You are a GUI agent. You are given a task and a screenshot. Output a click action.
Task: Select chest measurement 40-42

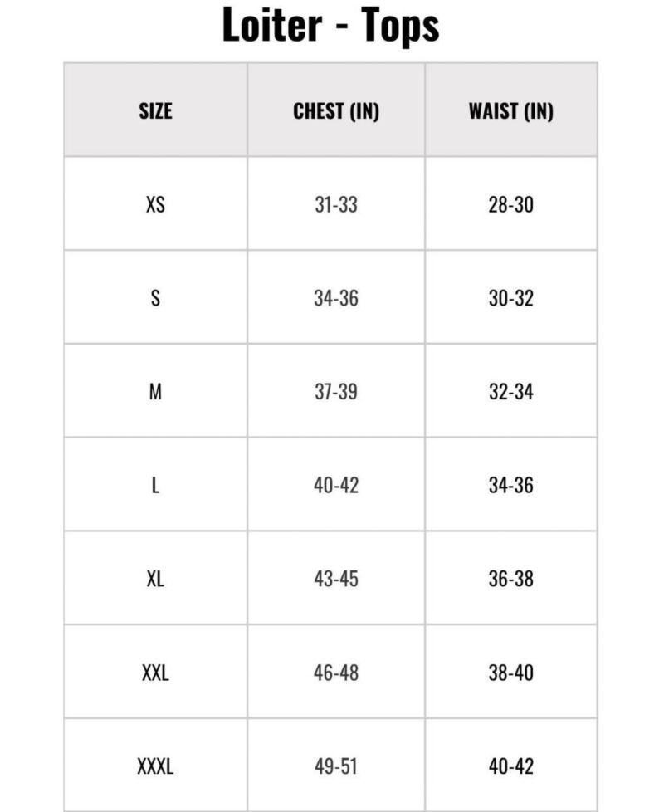(x=336, y=485)
